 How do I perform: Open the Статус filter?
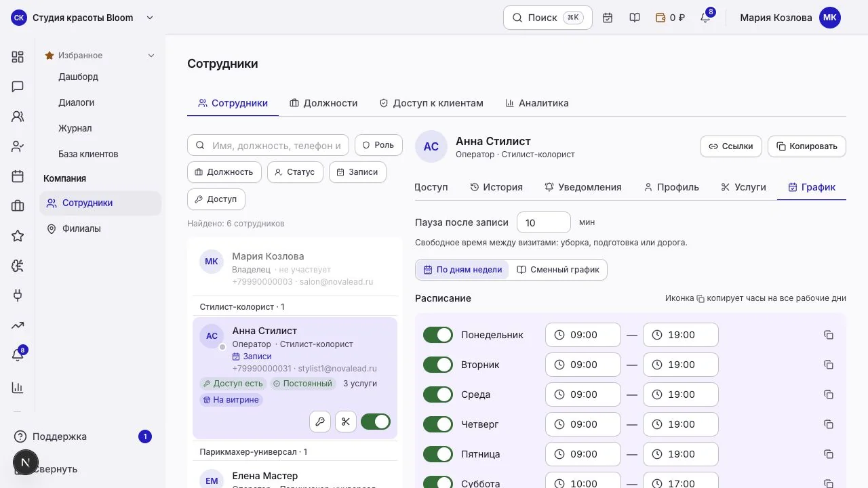(295, 172)
